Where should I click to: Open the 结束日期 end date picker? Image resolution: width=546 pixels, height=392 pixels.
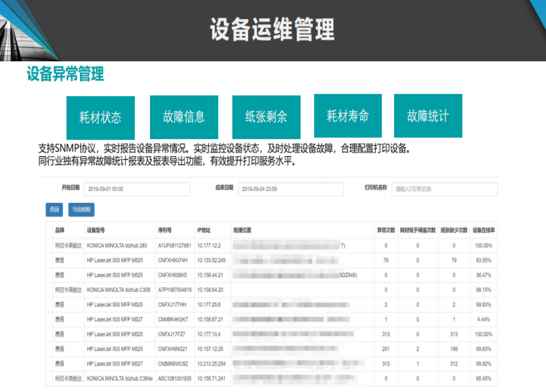pyautogui.click(x=290, y=189)
